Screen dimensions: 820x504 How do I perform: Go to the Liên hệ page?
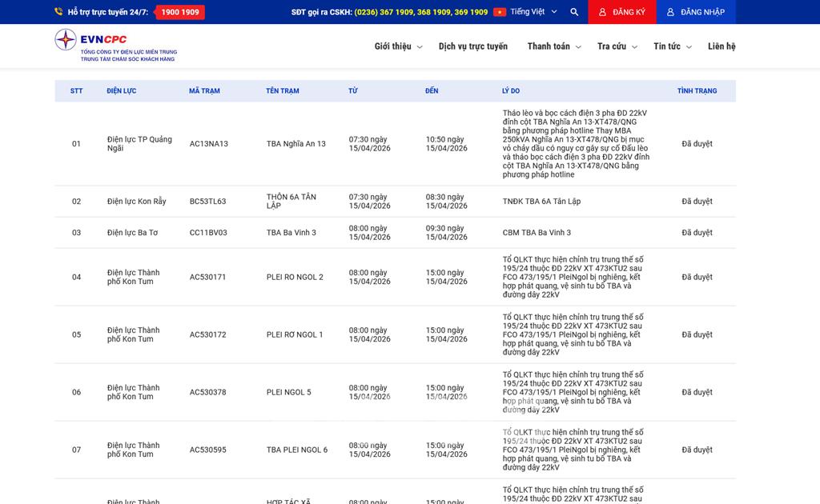[x=722, y=46]
